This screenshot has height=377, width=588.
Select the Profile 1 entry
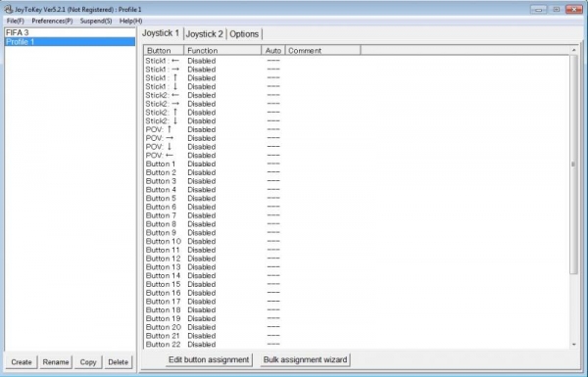point(70,41)
